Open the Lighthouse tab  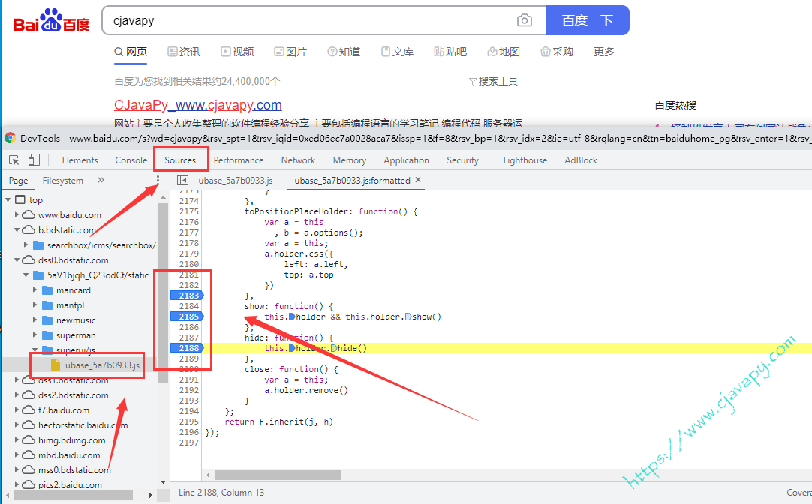[x=525, y=160]
